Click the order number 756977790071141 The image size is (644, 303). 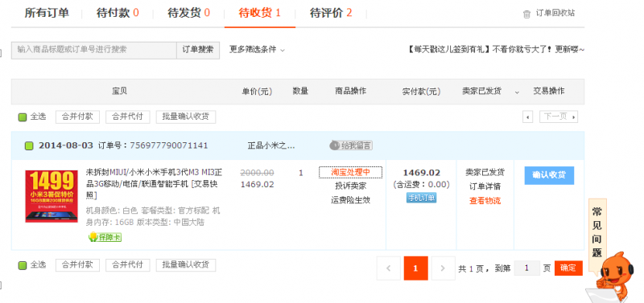click(169, 145)
